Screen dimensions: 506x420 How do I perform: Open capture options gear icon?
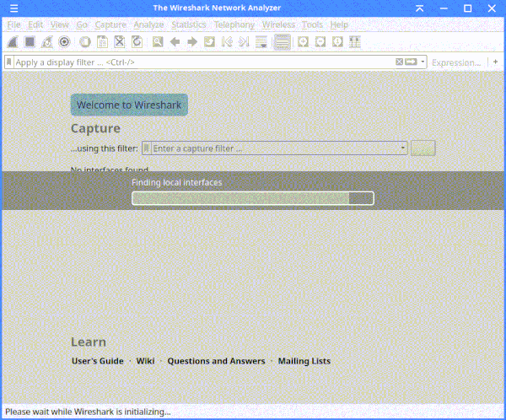65,42
